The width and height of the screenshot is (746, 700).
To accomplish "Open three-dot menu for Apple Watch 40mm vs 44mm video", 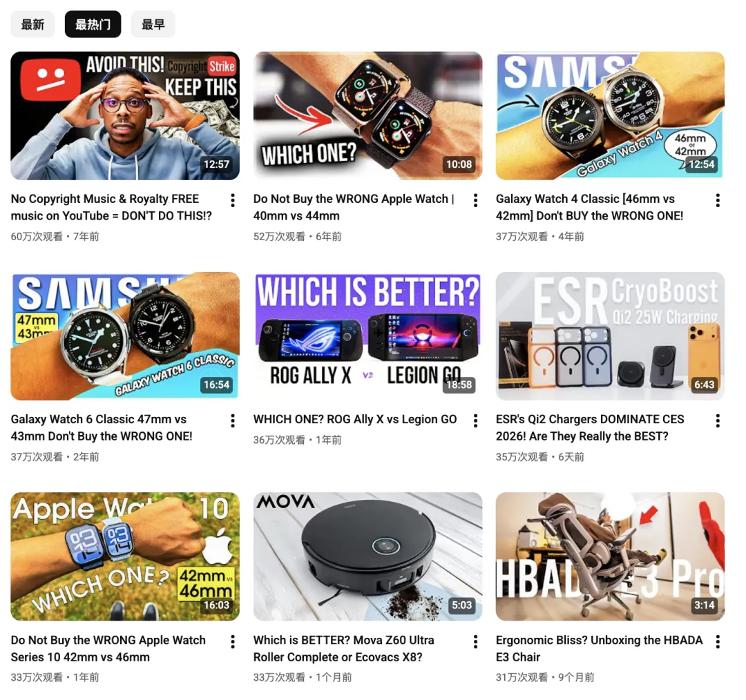I will [475, 200].
